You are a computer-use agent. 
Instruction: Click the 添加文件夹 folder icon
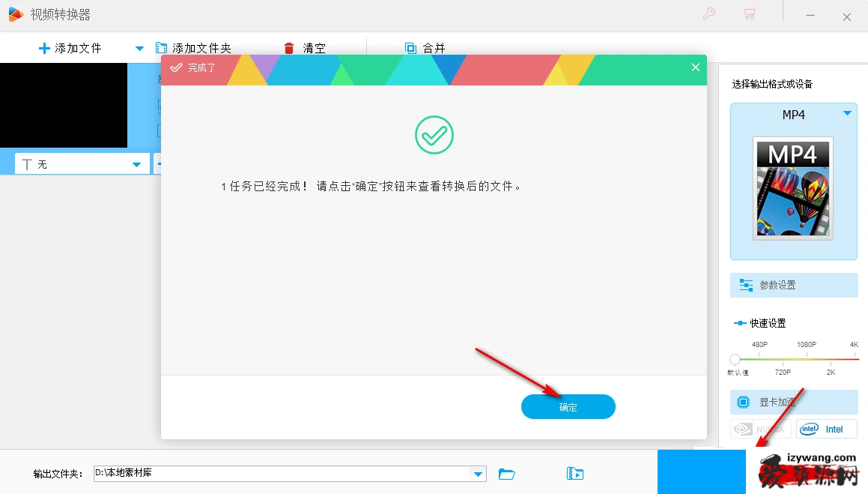(162, 48)
